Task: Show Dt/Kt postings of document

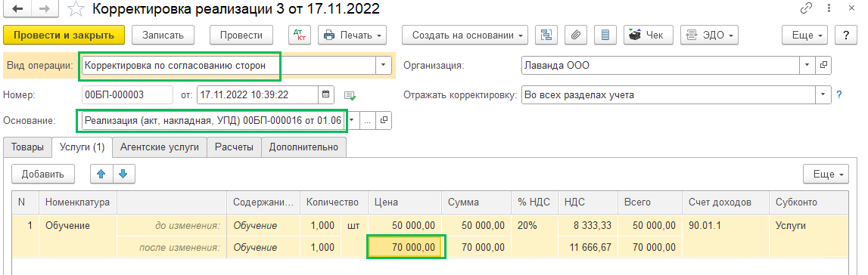Action: tap(300, 36)
